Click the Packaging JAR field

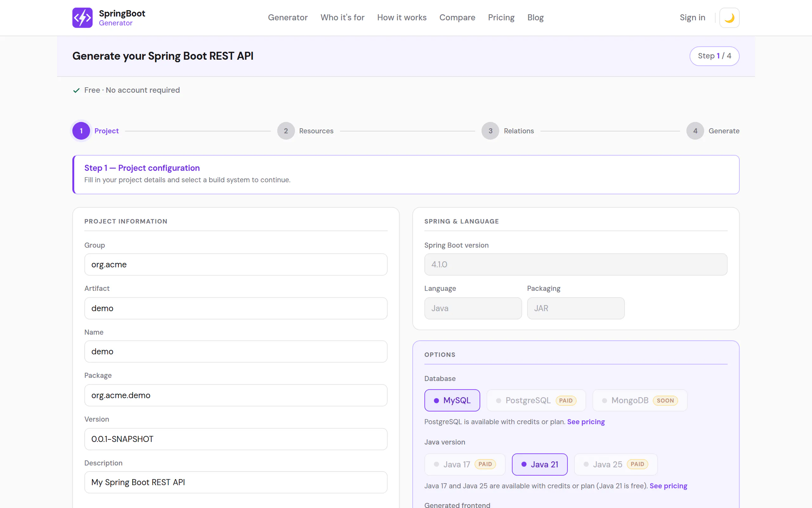pos(575,308)
